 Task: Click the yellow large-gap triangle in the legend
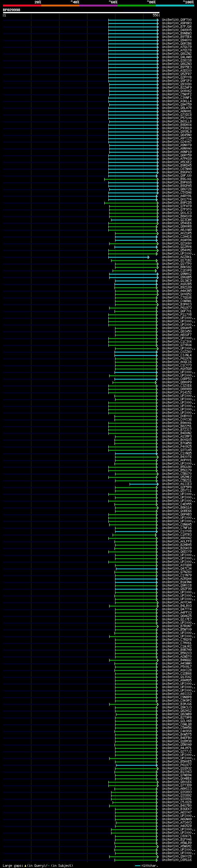click(x=25, y=865)
